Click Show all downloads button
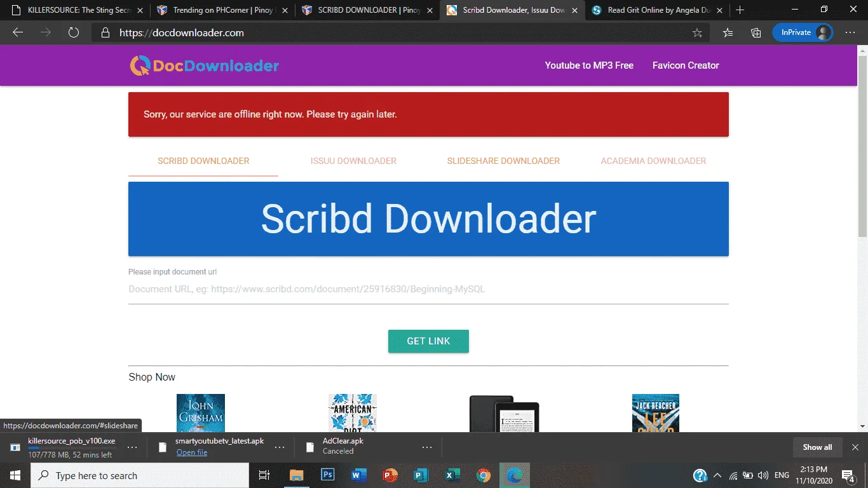Viewport: 868px width, 488px height. click(817, 447)
